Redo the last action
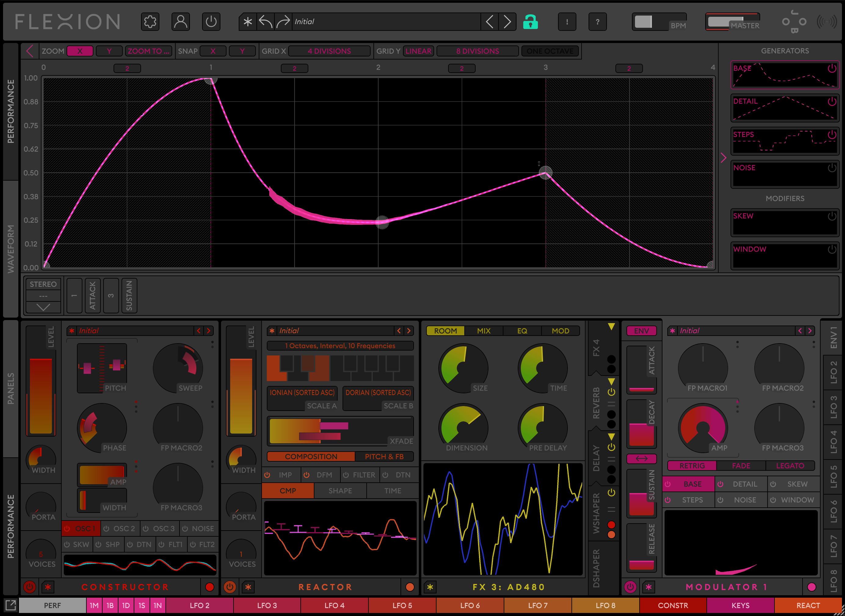The height and width of the screenshot is (616, 845). [x=283, y=22]
